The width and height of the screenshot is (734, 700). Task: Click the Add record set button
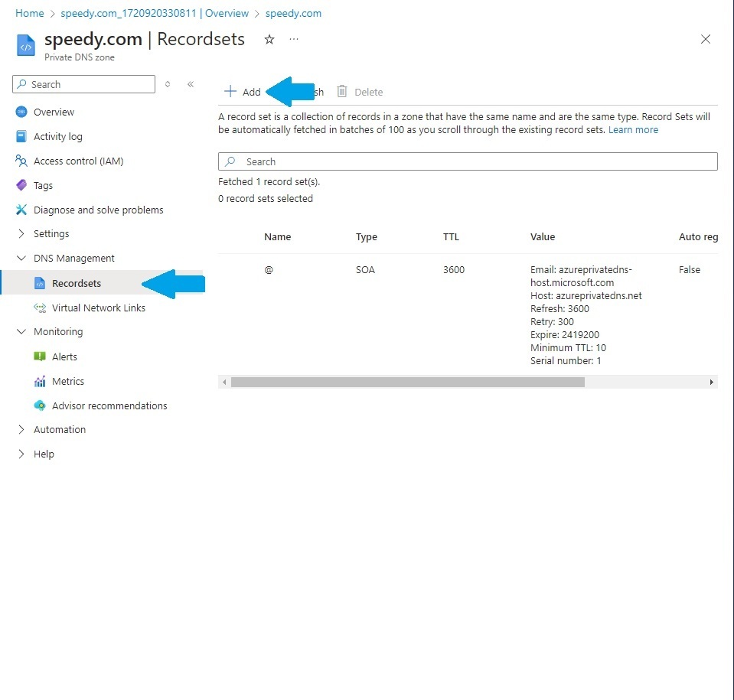tap(243, 91)
